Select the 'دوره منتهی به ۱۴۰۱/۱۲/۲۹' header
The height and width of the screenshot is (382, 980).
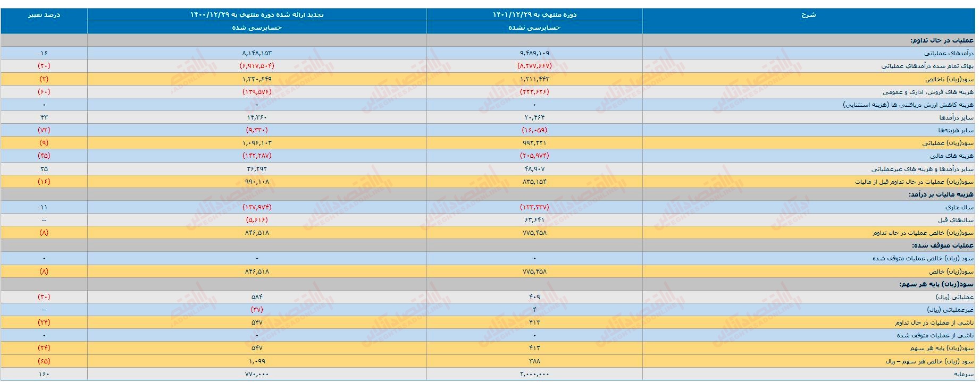(x=534, y=15)
